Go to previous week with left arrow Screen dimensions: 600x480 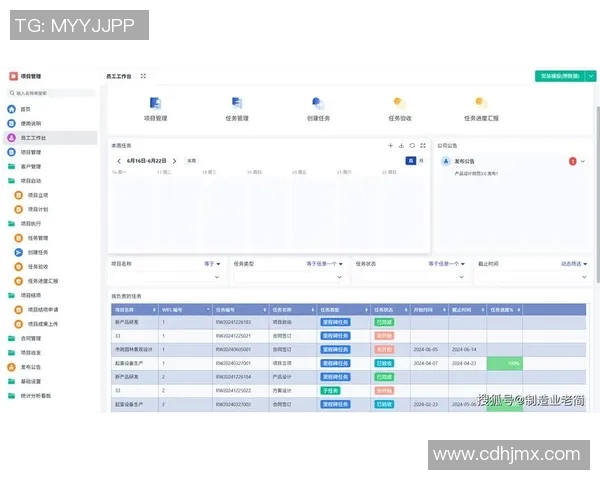[x=119, y=161]
